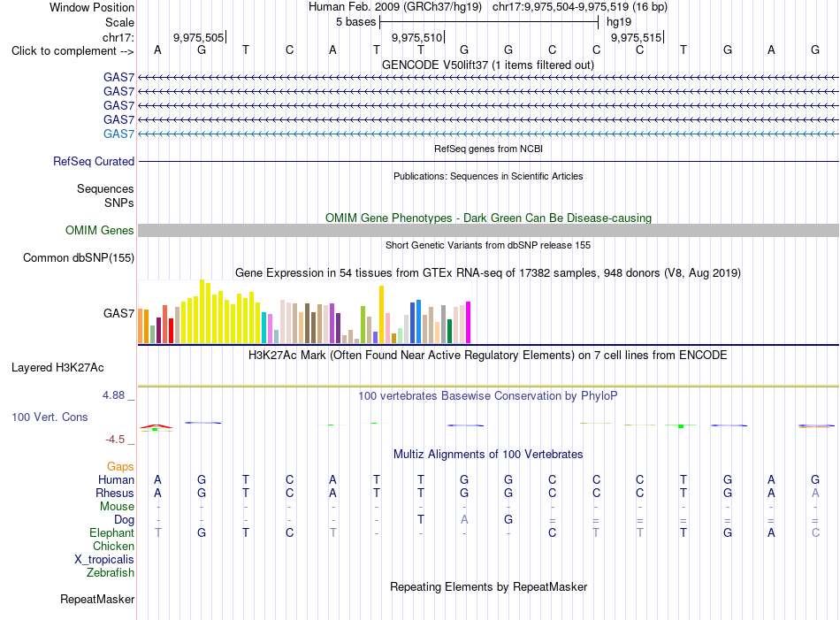Click the dark green bar in GTEx chart

click(x=449, y=331)
